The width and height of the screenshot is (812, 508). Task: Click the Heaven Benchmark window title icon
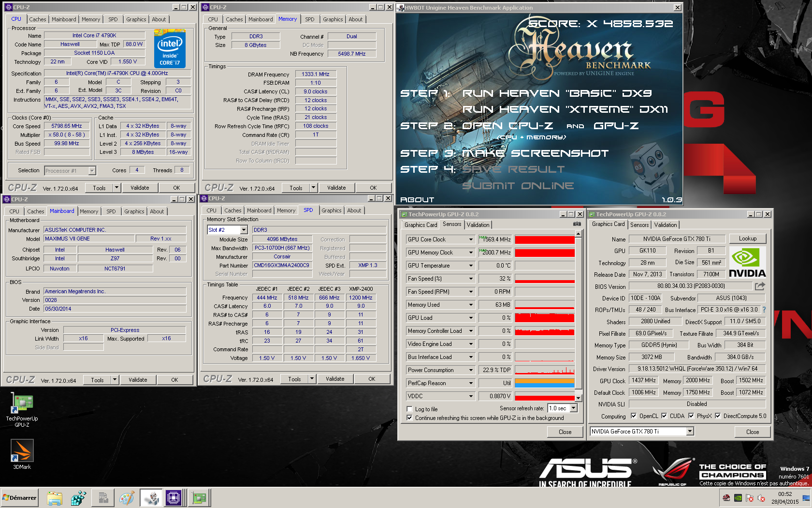click(x=401, y=8)
